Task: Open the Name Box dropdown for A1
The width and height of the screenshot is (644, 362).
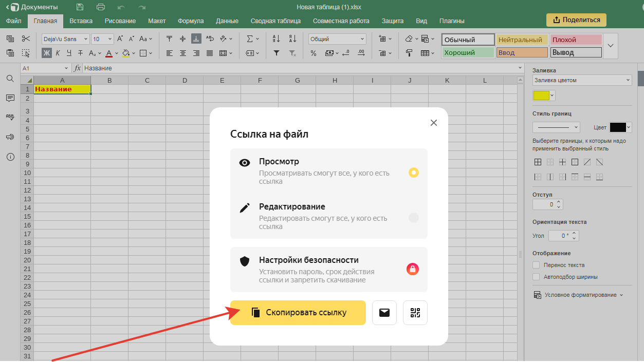Action: 66,68
